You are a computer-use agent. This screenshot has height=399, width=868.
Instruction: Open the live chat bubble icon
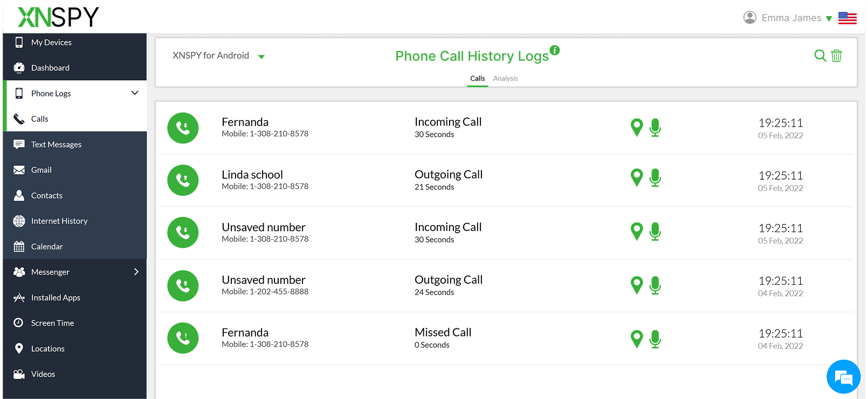[843, 377]
